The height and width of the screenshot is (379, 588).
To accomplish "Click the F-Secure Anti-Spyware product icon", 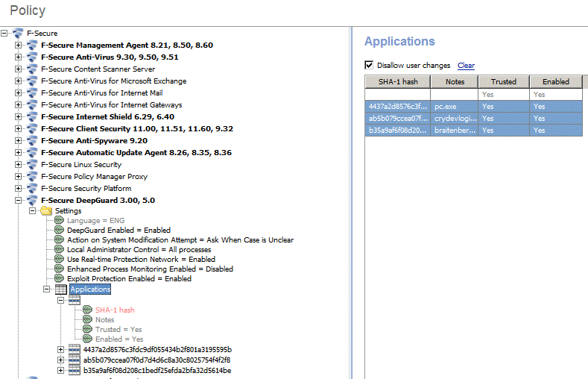I will [32, 141].
